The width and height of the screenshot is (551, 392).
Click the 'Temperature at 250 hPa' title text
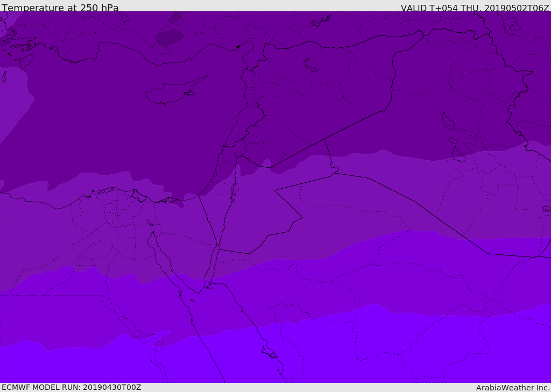[x=60, y=8]
